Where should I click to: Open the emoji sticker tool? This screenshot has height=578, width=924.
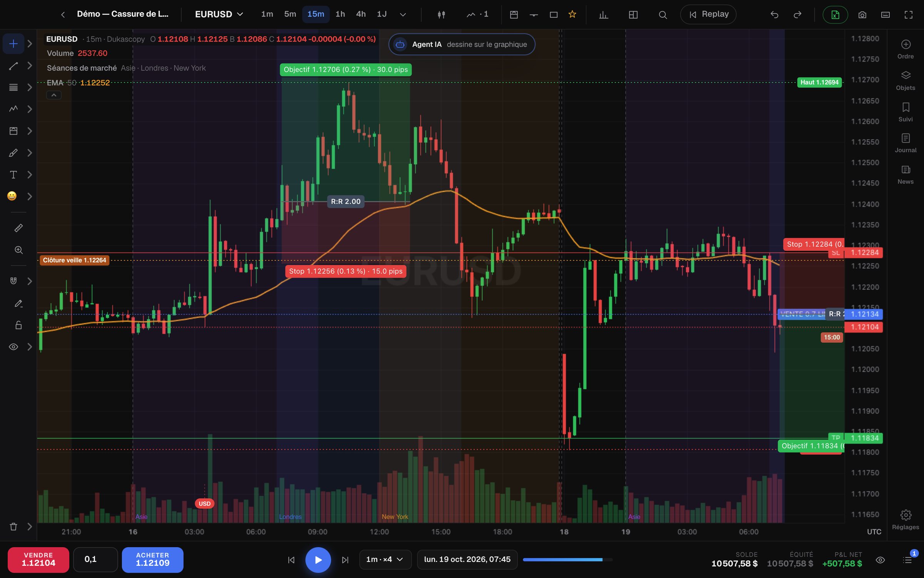tap(12, 196)
